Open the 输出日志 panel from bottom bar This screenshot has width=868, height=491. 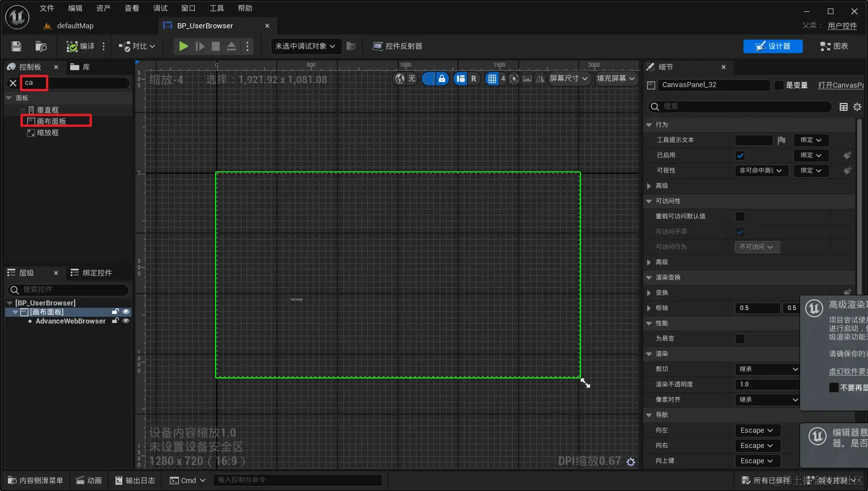point(135,480)
